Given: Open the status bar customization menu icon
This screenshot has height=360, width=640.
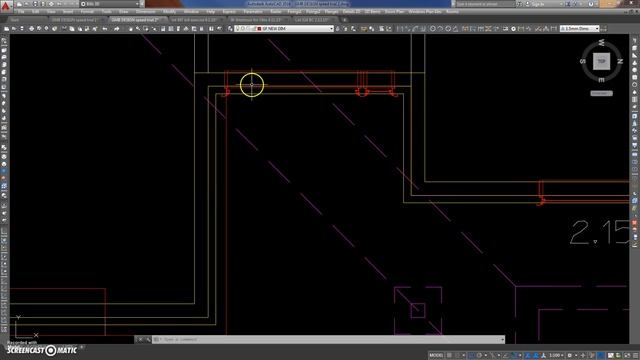Looking at the screenshot, I should (x=635, y=356).
